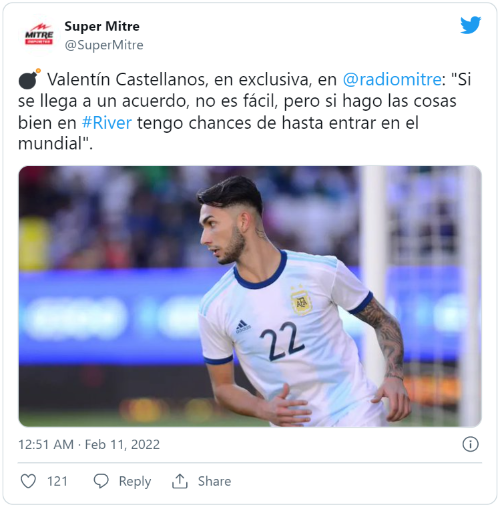Click the share upload arrow icon
The width and height of the screenshot is (500, 507).
pyautogui.click(x=180, y=481)
